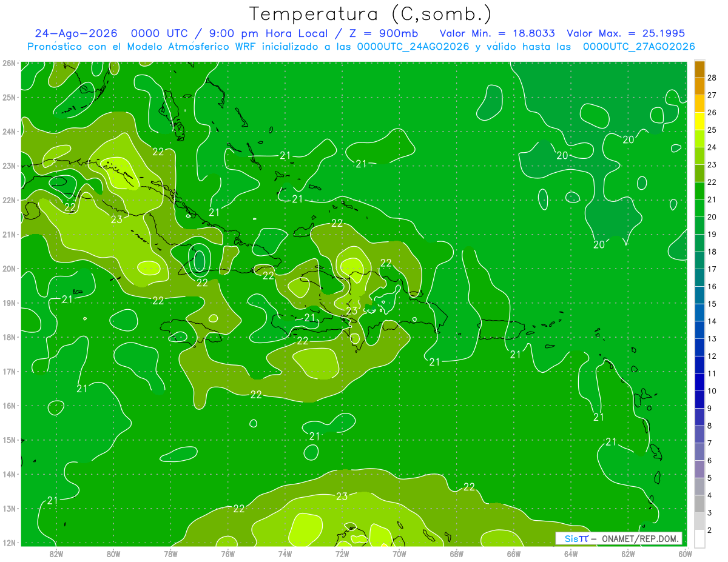Screen dimensions: 728x562
Task: Click the color legend label '24'
Action: (712, 147)
